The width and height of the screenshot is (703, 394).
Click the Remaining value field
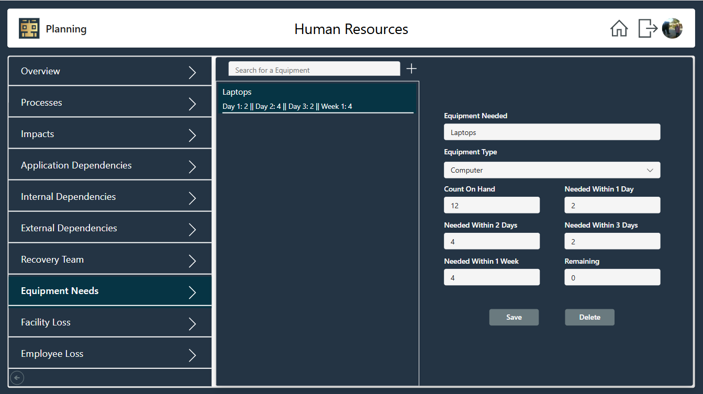tap(612, 277)
